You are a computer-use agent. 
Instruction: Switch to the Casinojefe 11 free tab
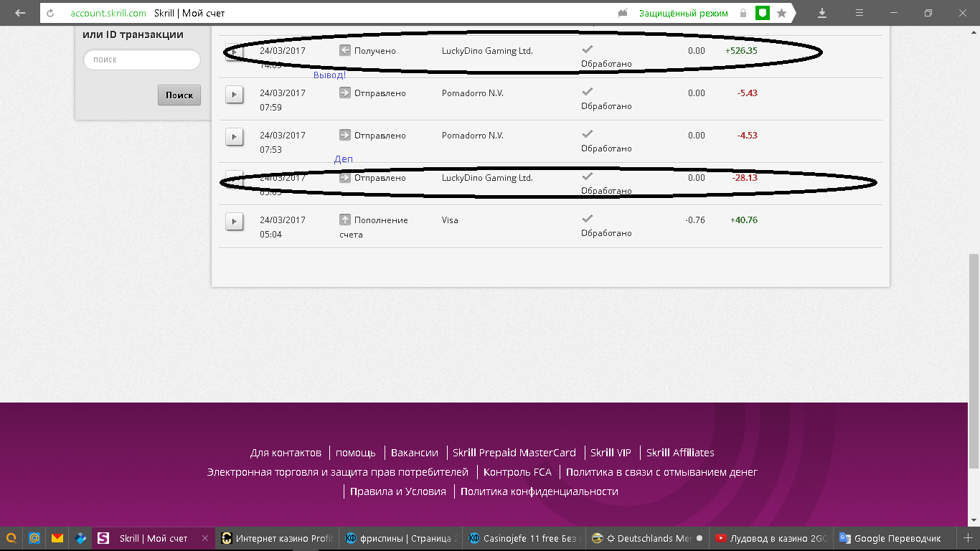[x=524, y=538]
